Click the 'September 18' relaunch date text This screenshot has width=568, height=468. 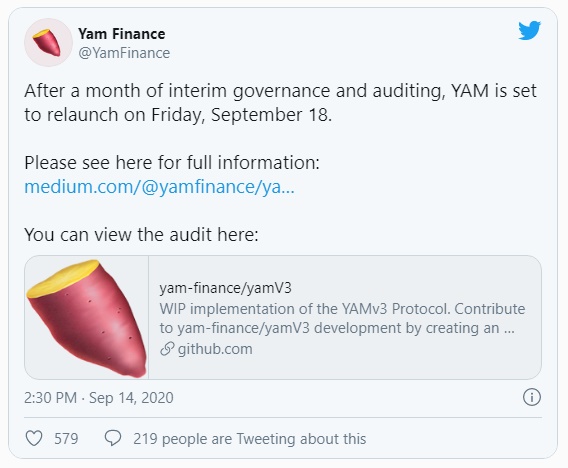(270, 115)
